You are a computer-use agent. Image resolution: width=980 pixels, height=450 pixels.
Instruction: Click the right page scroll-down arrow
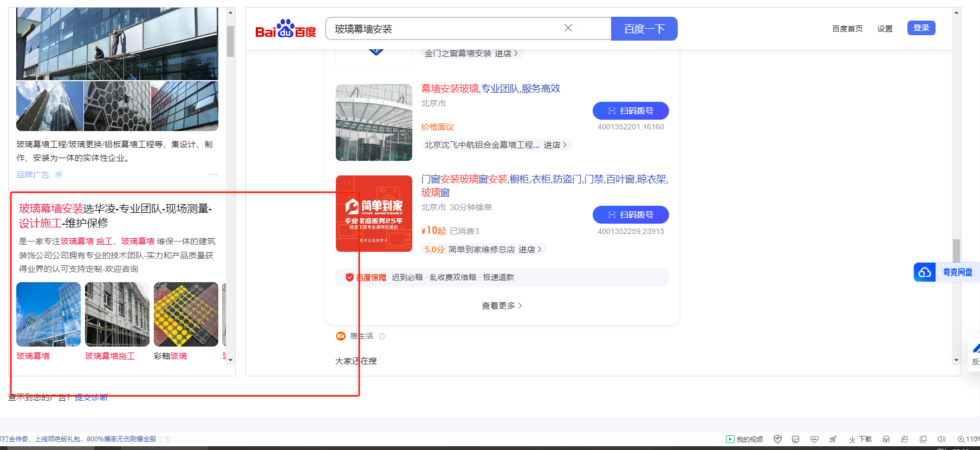pyautogui.click(x=956, y=360)
